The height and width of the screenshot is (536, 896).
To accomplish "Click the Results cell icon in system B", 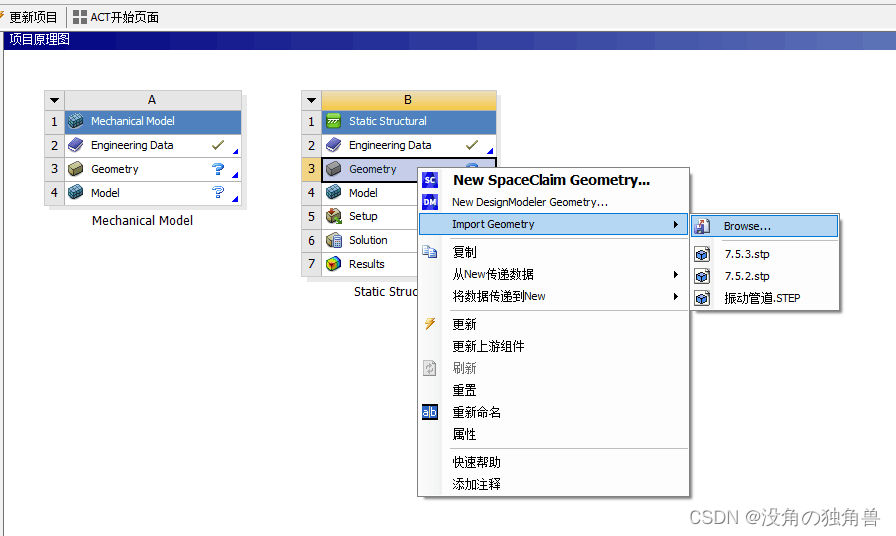I will point(334,264).
